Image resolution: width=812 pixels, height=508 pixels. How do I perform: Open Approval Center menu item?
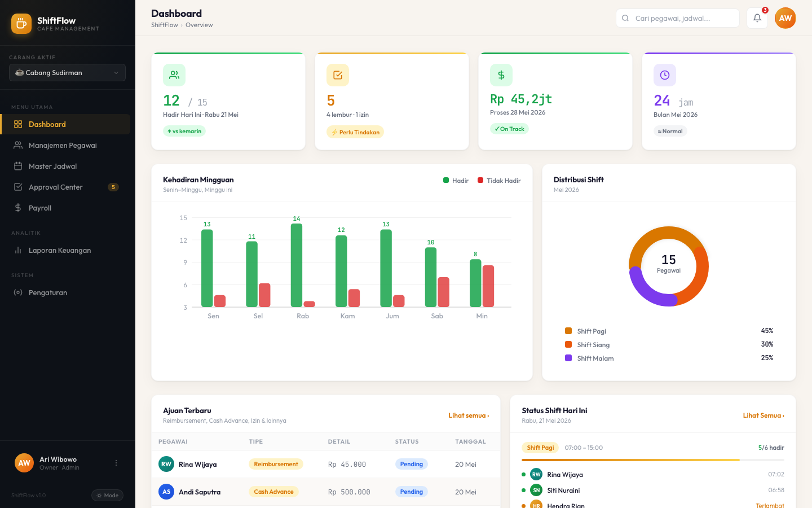[x=65, y=187]
